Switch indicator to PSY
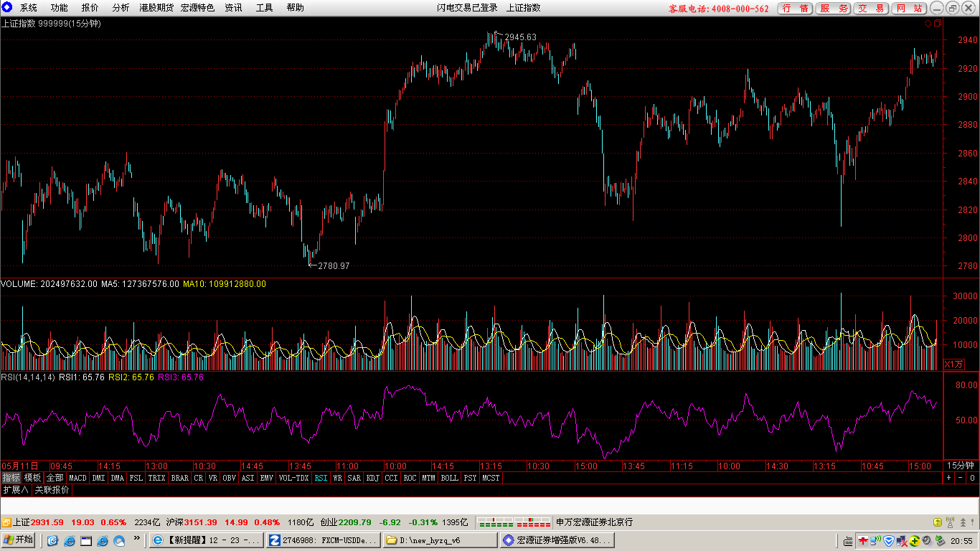The image size is (980, 551). [x=470, y=477]
